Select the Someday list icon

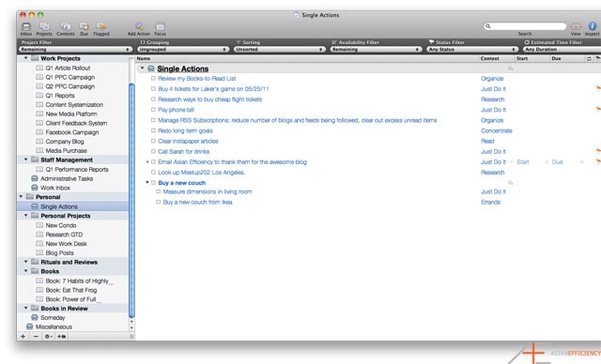click(x=35, y=317)
